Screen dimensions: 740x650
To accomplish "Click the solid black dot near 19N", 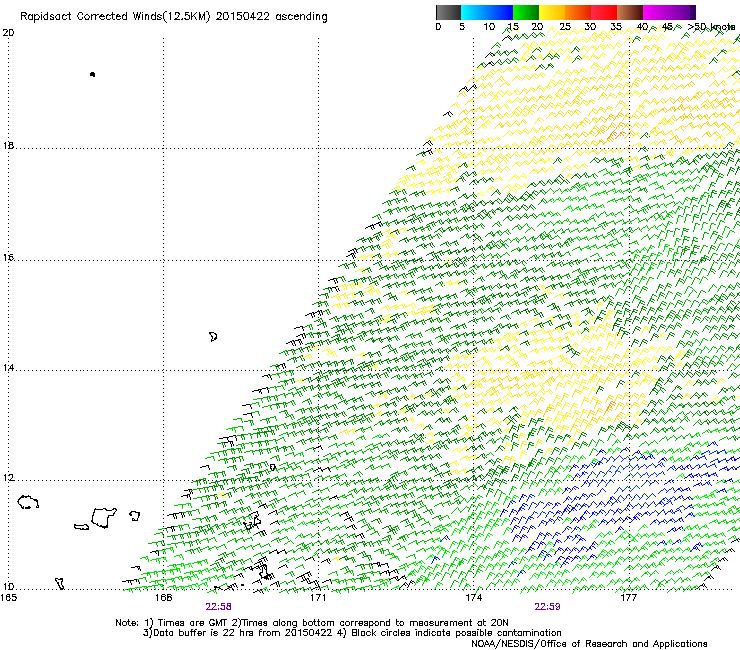I will point(92,74).
